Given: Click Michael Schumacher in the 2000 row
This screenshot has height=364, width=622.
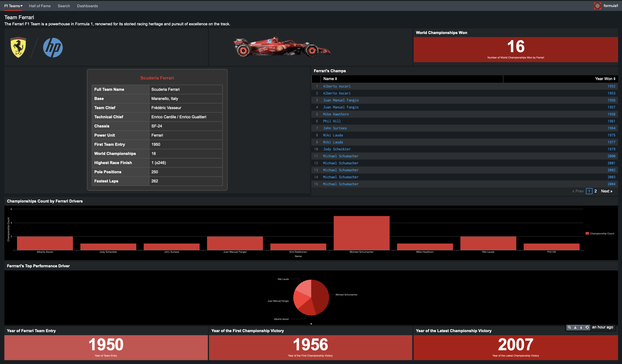Looking at the screenshot, I should pyautogui.click(x=341, y=156).
